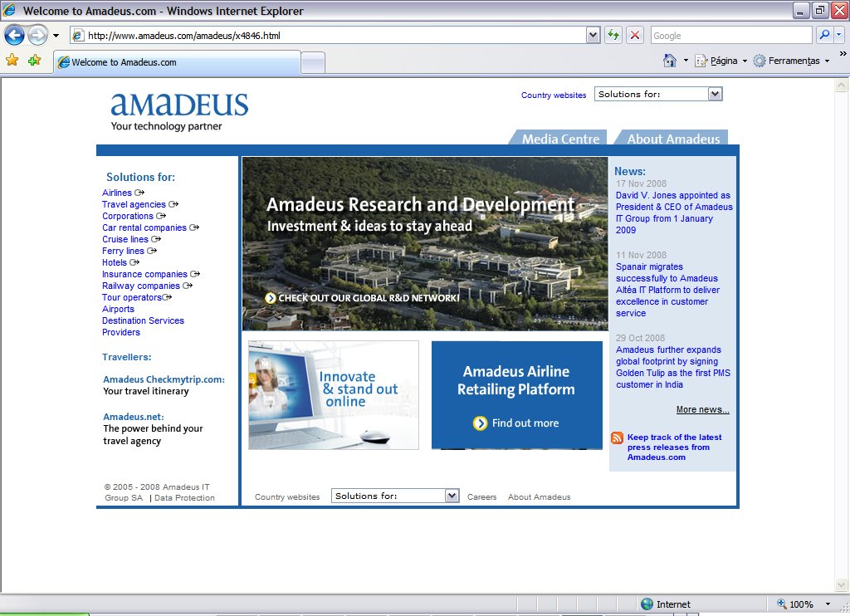850x616 pixels.
Task: Open the Golden Tulip PMS news article
Action: 672,367
